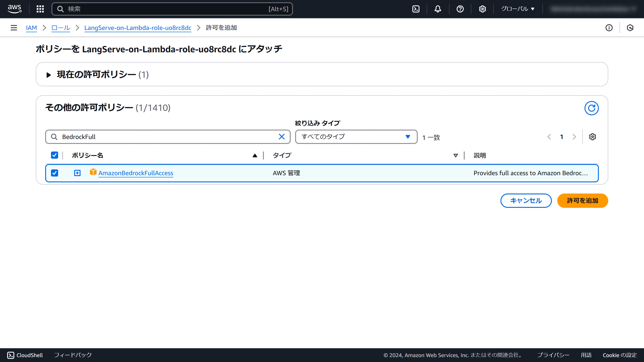Open the notifications bell
The image size is (644, 362).
click(x=438, y=9)
